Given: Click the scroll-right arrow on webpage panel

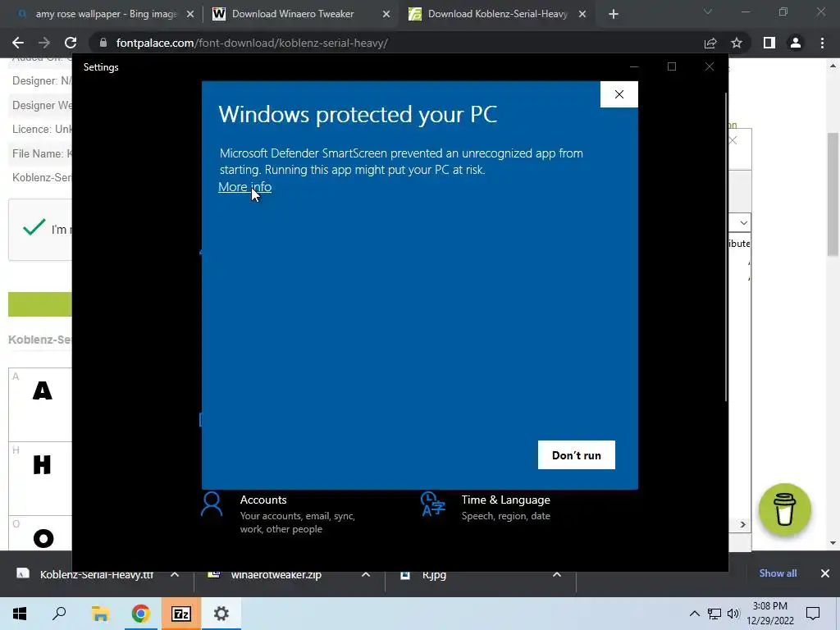Looking at the screenshot, I should [x=742, y=524].
